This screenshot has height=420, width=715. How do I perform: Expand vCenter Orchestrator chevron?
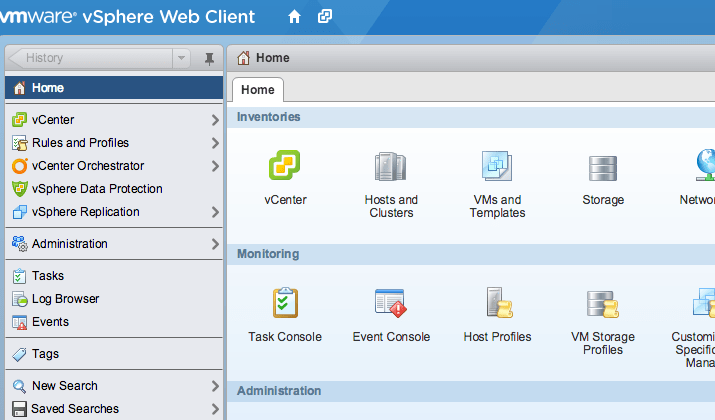click(215, 166)
